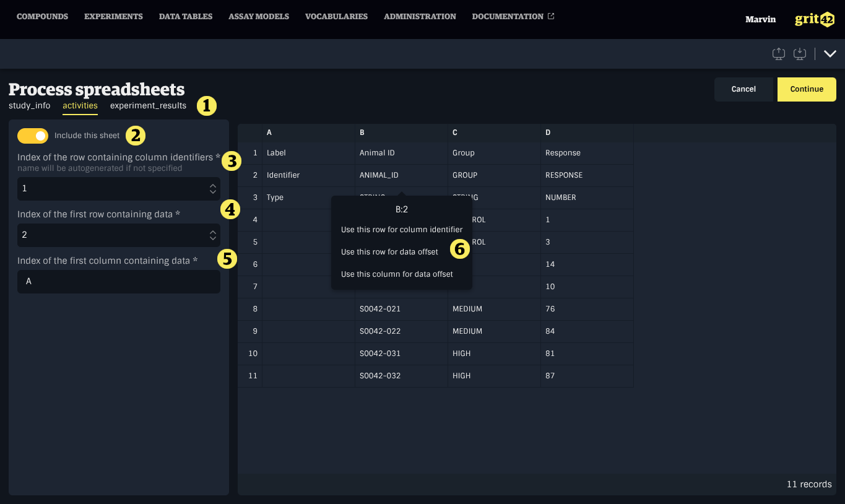Click the Response cell in row 1

[x=587, y=153]
